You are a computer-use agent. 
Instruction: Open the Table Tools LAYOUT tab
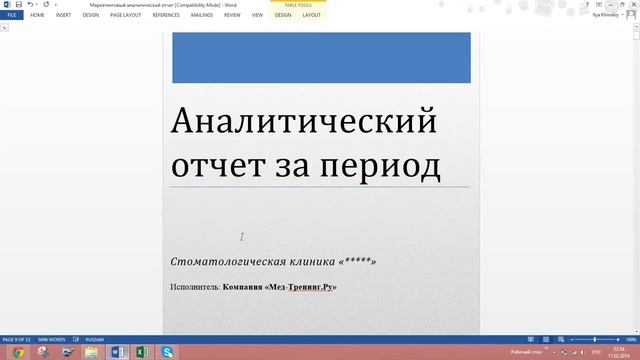pos(311,15)
